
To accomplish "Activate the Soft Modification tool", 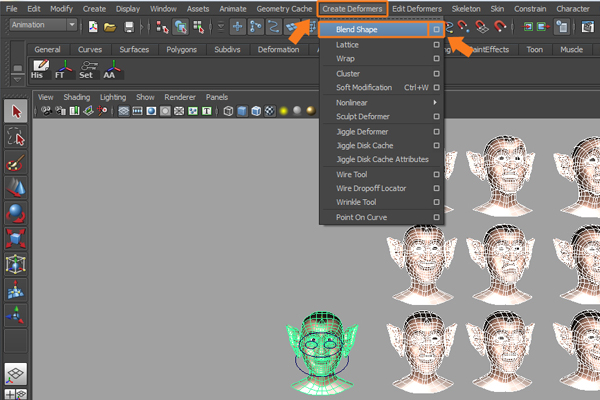I will (x=16, y=290).
